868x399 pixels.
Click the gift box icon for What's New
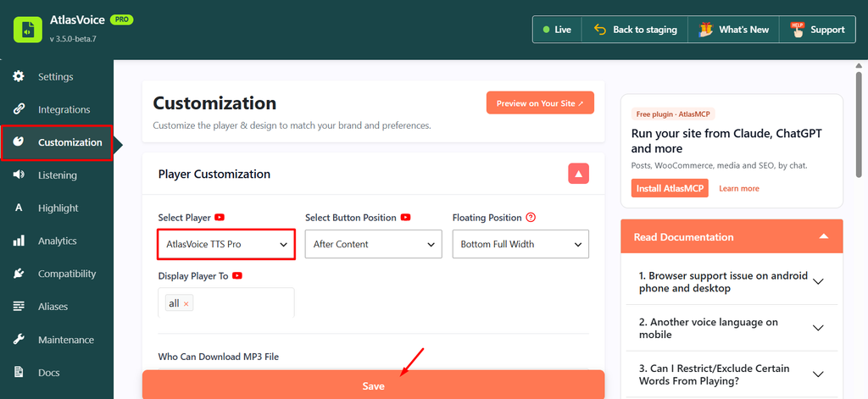tap(705, 30)
